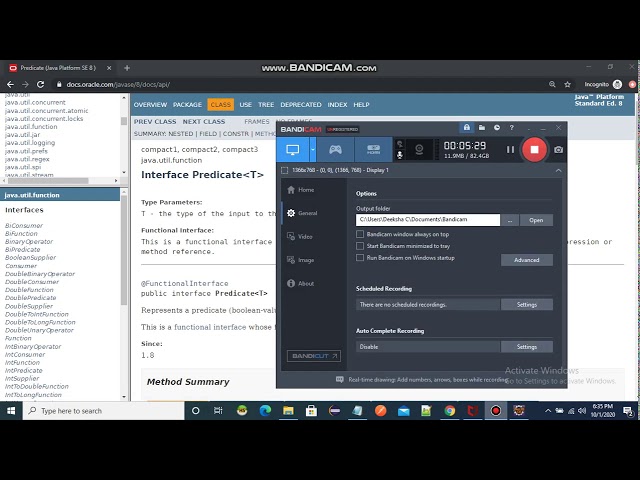Click the Output folder path field
This screenshot has height=480, width=640.
(x=428, y=220)
